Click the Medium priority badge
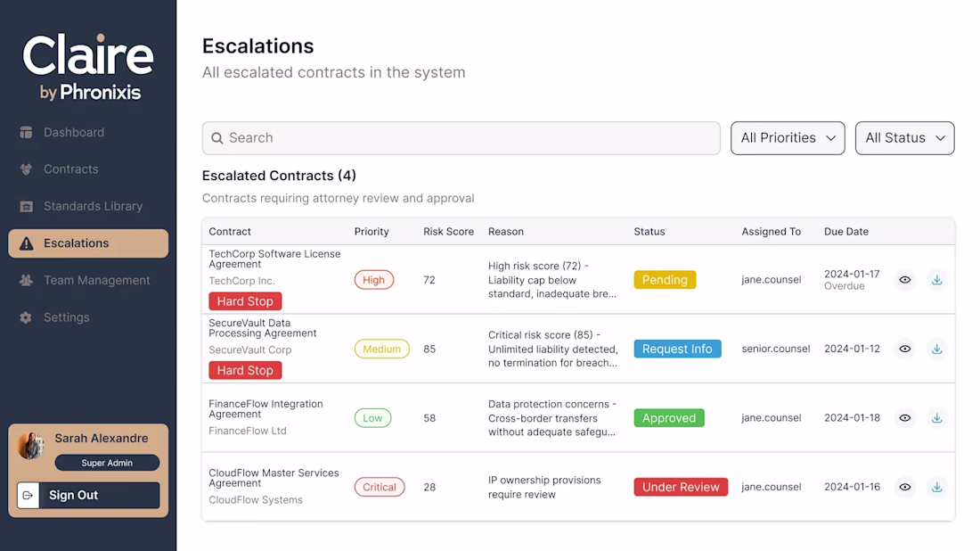980x551 pixels. (x=382, y=349)
